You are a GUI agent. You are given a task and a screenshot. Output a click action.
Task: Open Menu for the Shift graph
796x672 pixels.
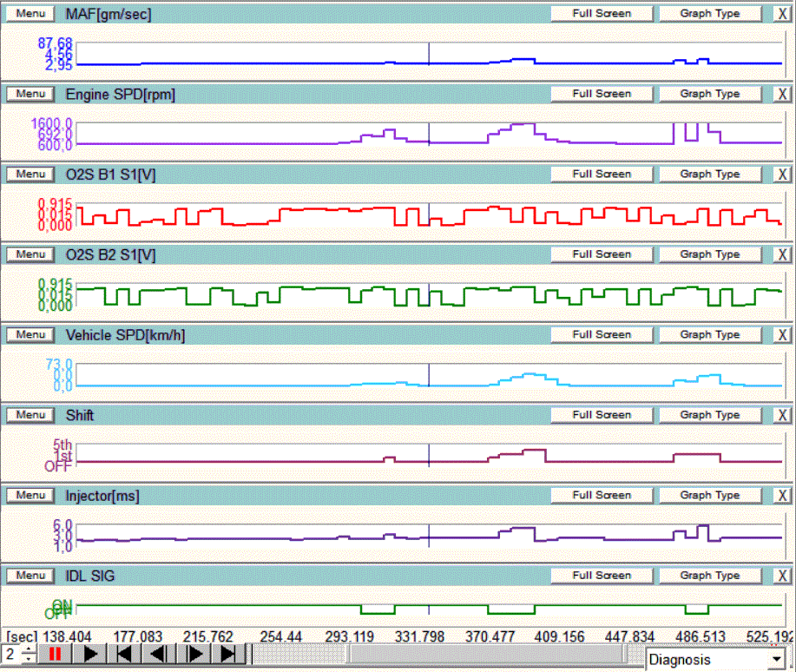(30, 415)
